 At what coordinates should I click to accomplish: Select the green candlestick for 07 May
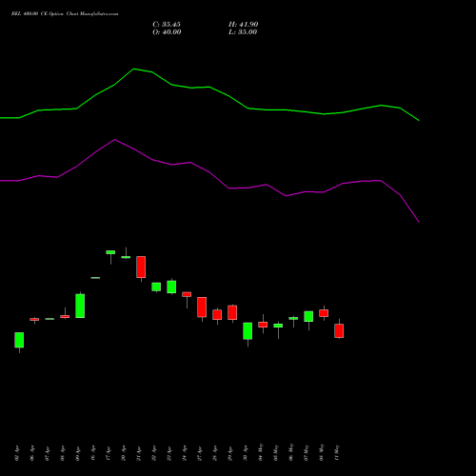pyautogui.click(x=308, y=316)
